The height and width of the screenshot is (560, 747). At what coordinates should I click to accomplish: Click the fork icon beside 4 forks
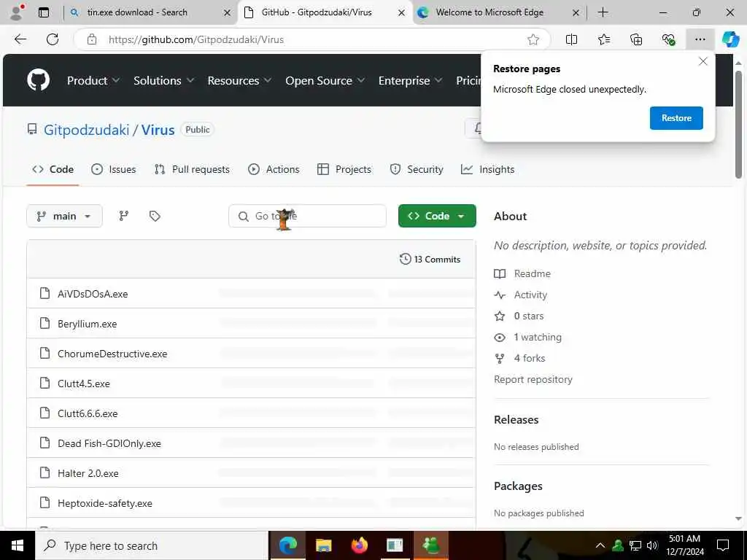[499, 358]
